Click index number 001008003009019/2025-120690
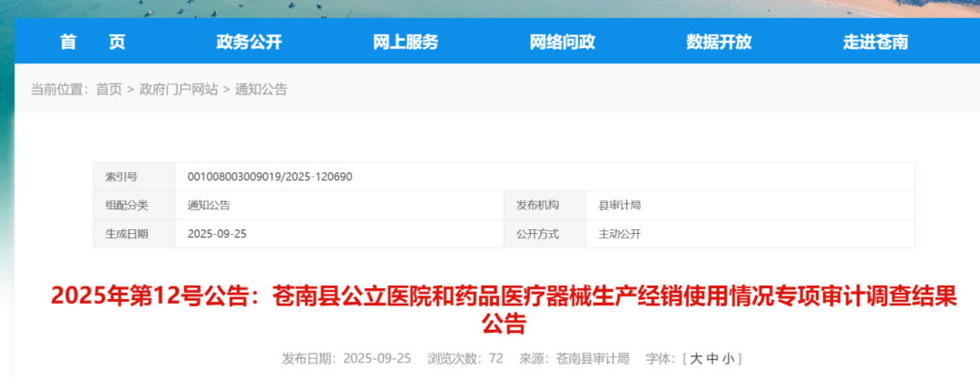Viewport: 980px width, 378px height. pos(269,177)
